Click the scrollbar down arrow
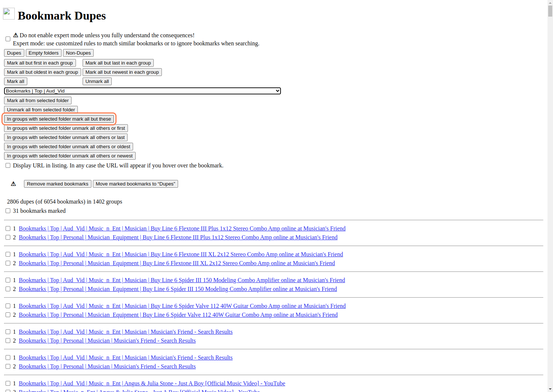This screenshot has width=553, height=392. click(550, 389)
